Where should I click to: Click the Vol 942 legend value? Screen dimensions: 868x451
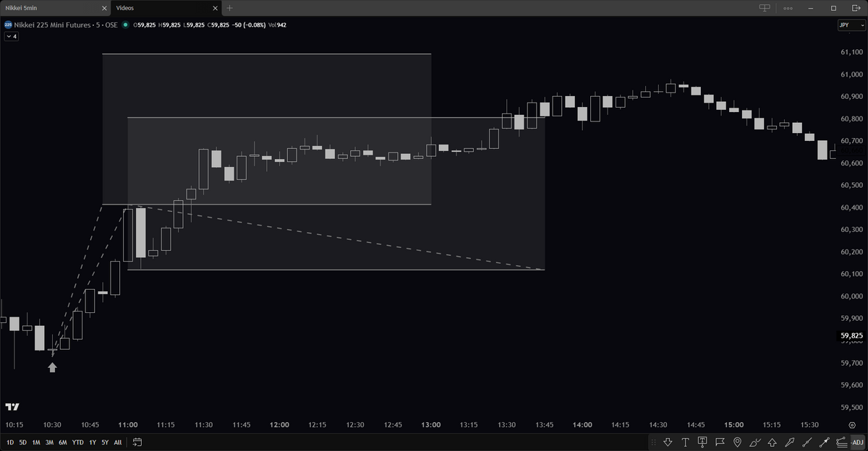tap(277, 25)
